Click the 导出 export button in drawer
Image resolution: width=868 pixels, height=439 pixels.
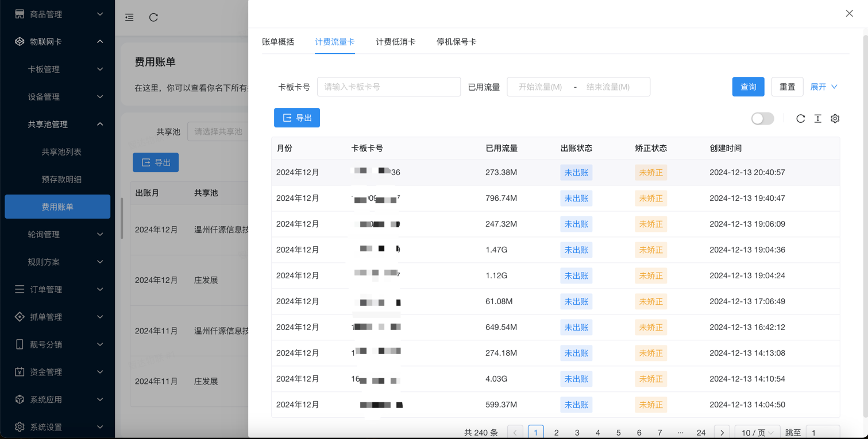pyautogui.click(x=297, y=118)
